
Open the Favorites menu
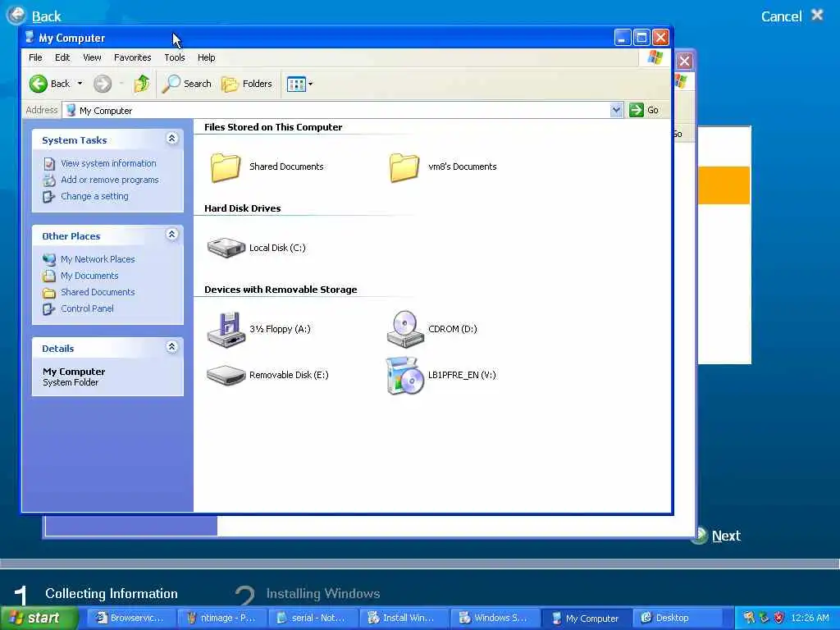pyautogui.click(x=132, y=57)
